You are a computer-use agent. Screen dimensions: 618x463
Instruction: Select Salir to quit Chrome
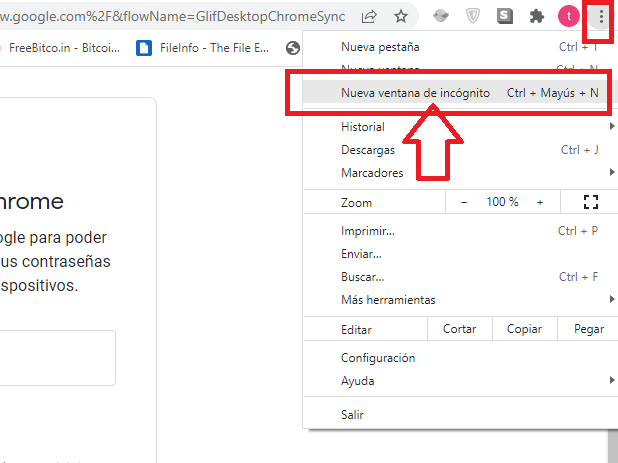[460, 415]
